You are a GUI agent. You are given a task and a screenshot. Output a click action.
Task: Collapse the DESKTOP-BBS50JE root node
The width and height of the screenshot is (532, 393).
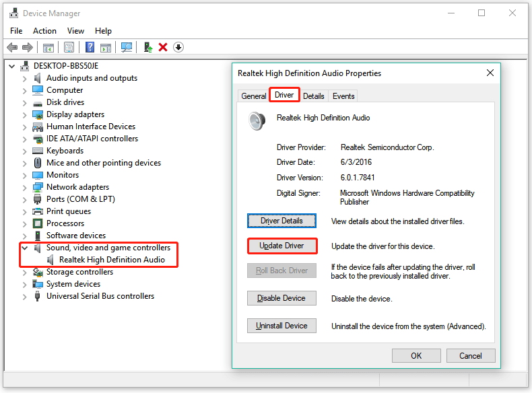[x=12, y=66]
